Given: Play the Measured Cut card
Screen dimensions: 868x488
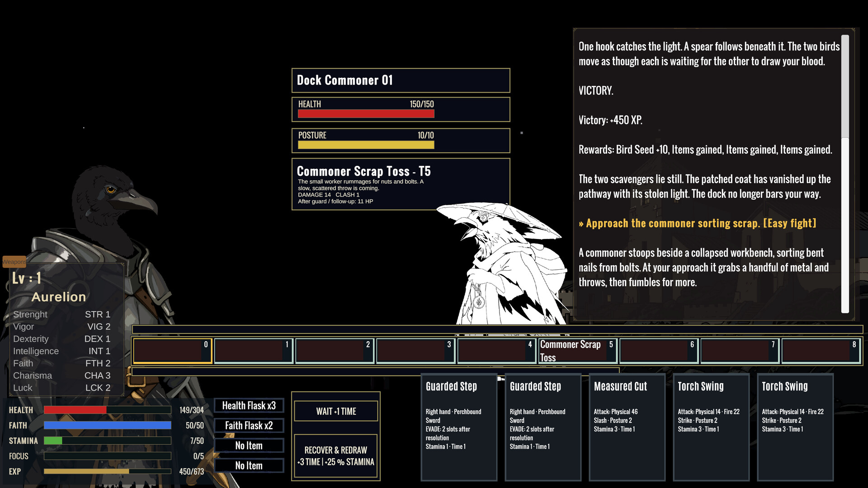Looking at the screenshot, I should tap(627, 427).
